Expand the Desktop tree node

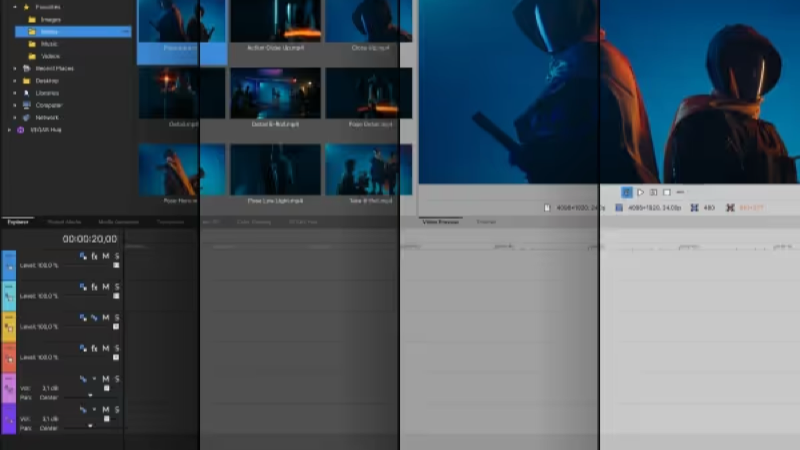tap(15, 81)
